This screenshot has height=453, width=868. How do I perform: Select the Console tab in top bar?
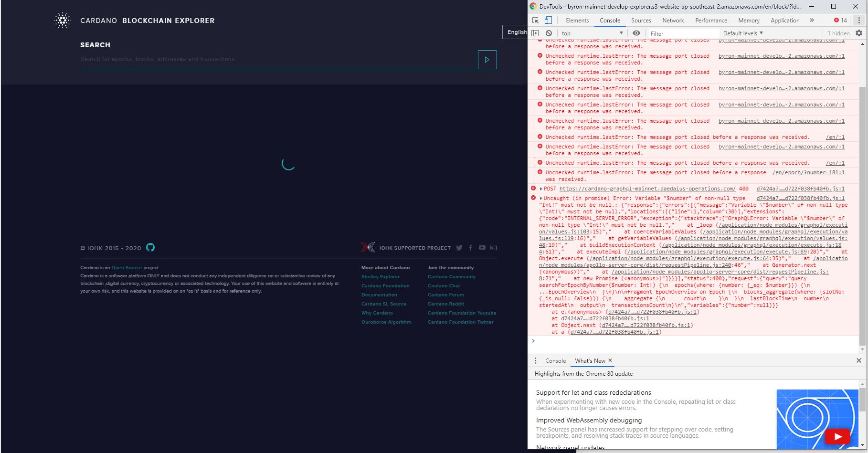[x=610, y=21]
